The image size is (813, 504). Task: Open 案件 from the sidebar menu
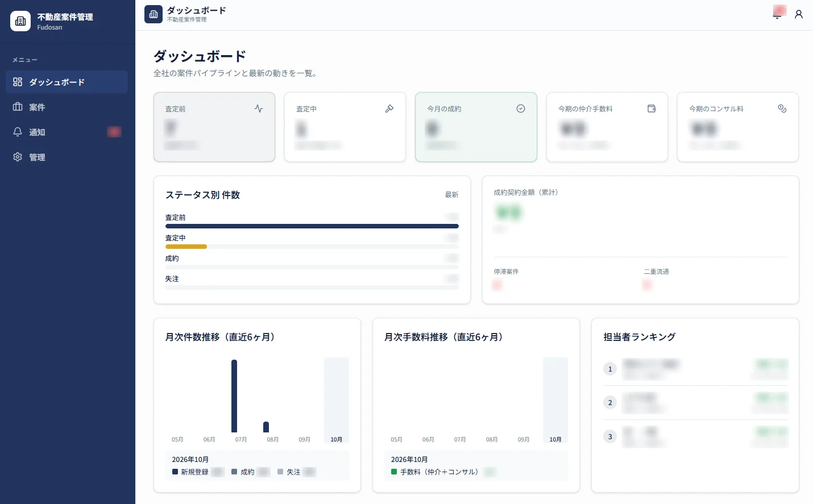[x=67, y=107]
